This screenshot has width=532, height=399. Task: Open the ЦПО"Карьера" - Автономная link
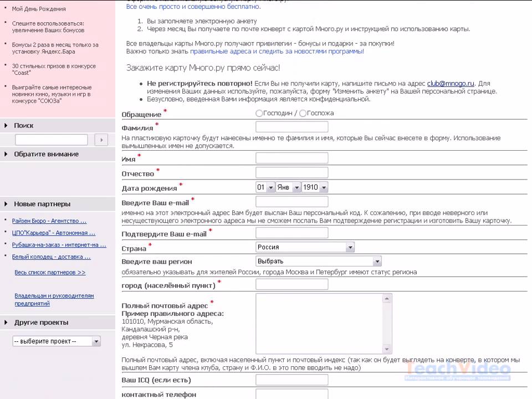[54, 233]
